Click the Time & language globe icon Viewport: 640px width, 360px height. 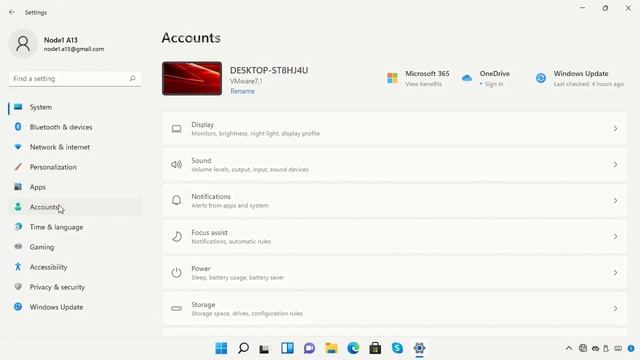point(18,227)
